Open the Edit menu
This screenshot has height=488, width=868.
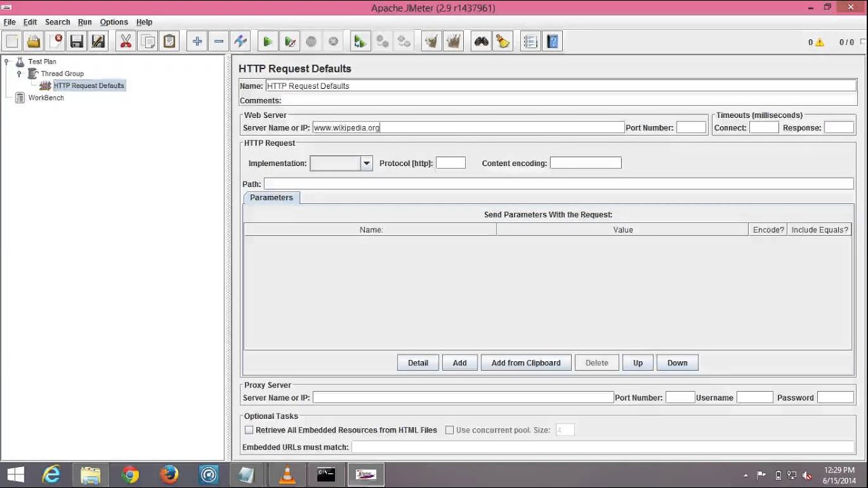(30, 22)
